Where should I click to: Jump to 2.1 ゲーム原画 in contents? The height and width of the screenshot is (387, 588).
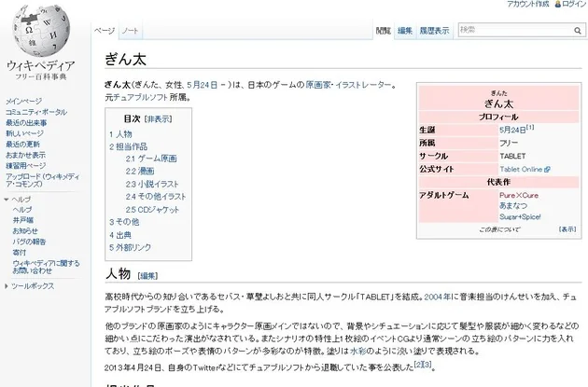coord(151,159)
